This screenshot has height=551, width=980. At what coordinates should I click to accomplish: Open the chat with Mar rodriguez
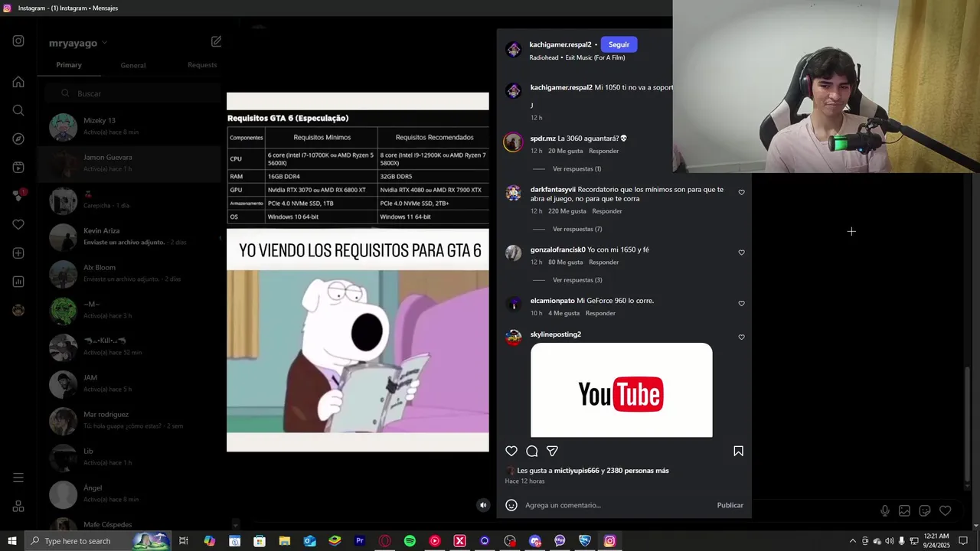129,420
